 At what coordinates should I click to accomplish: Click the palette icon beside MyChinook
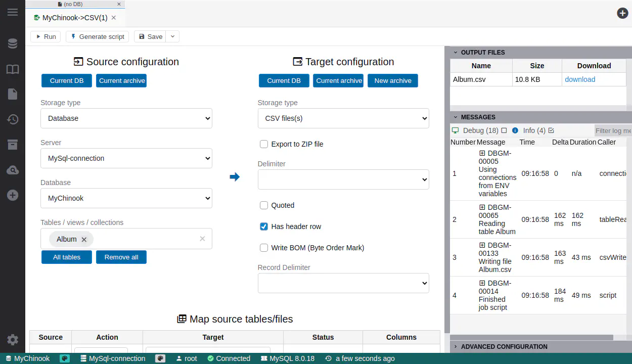point(65,358)
